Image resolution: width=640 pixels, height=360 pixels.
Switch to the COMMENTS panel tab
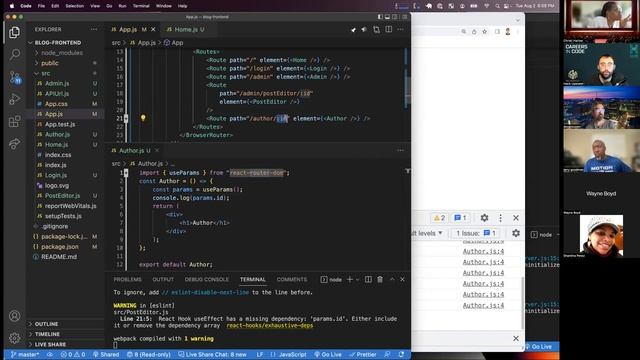(x=291, y=280)
